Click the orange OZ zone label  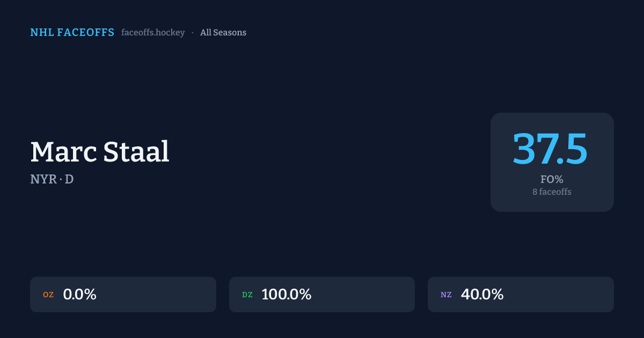pos(48,295)
